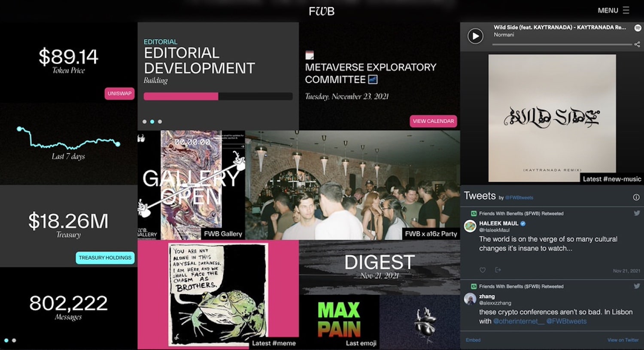The width and height of the screenshot is (644, 350).
Task: Play the Wild Side track
Action: (x=475, y=36)
